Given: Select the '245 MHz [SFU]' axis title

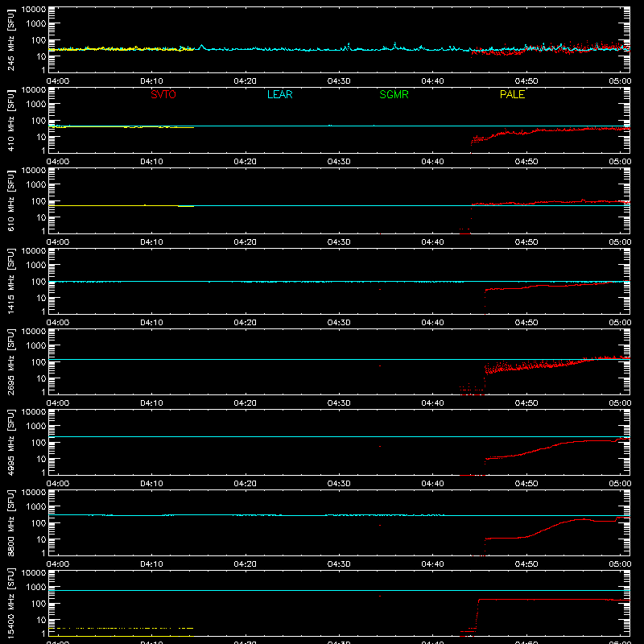Looking at the screenshot, I should [11, 40].
